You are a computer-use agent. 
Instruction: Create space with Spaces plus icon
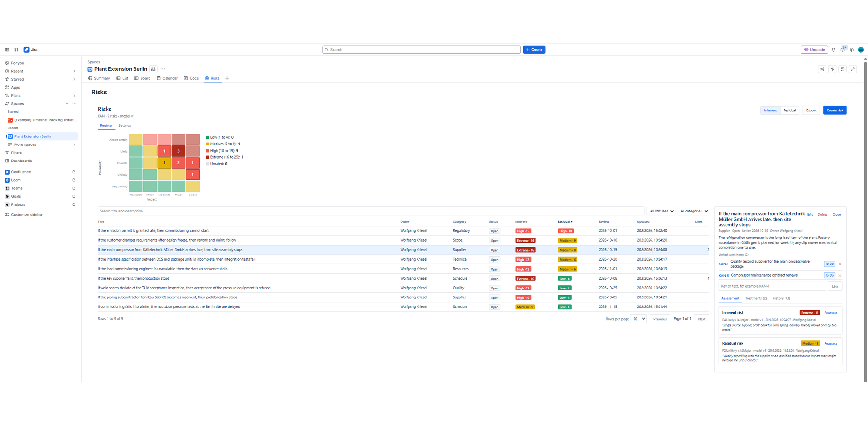tap(67, 104)
